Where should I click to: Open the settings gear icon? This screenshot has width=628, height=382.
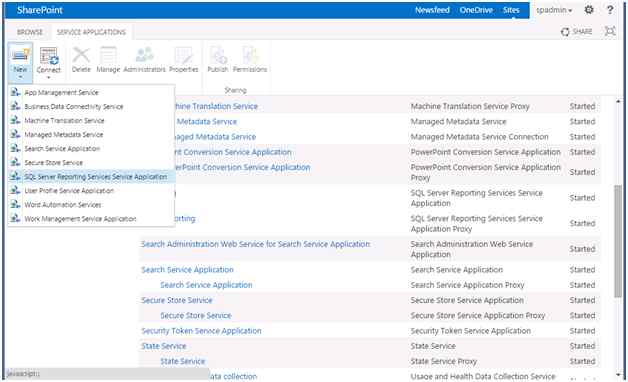click(x=589, y=10)
